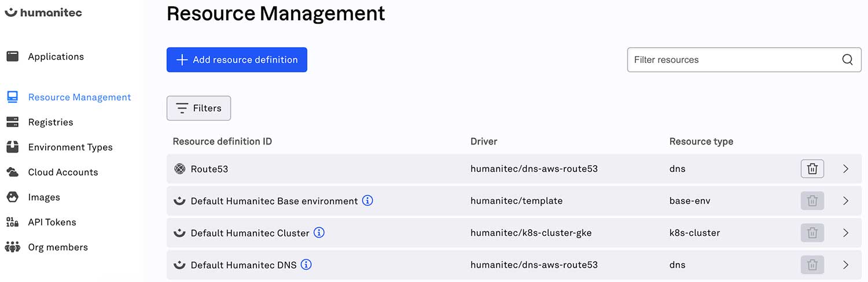Click the API Tokens sidebar icon
Viewport: 868px width, 282px height.
click(x=13, y=222)
